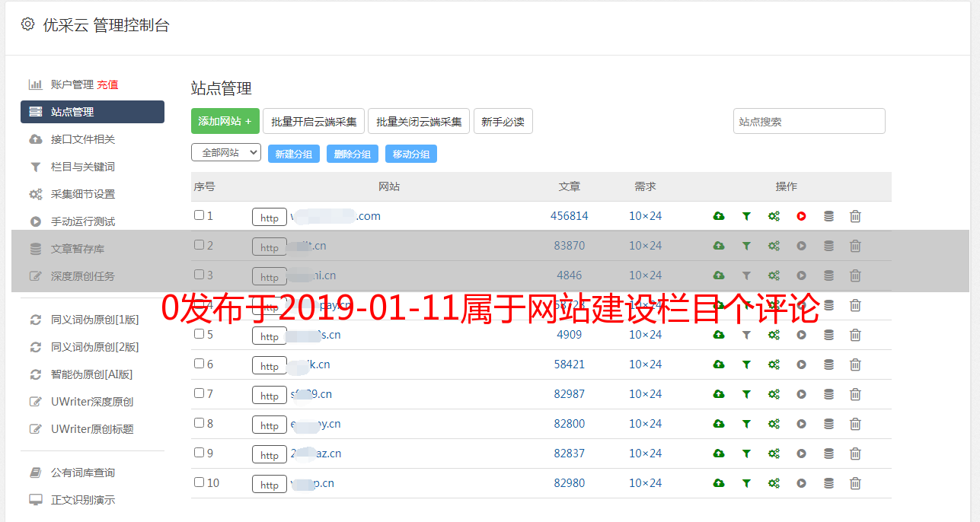Click 批量关闭云端采集 button

point(419,121)
